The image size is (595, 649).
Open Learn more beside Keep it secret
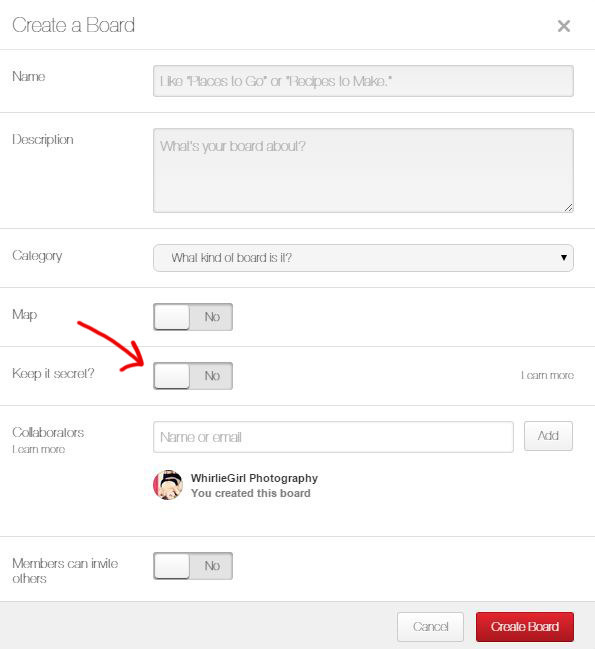point(547,375)
